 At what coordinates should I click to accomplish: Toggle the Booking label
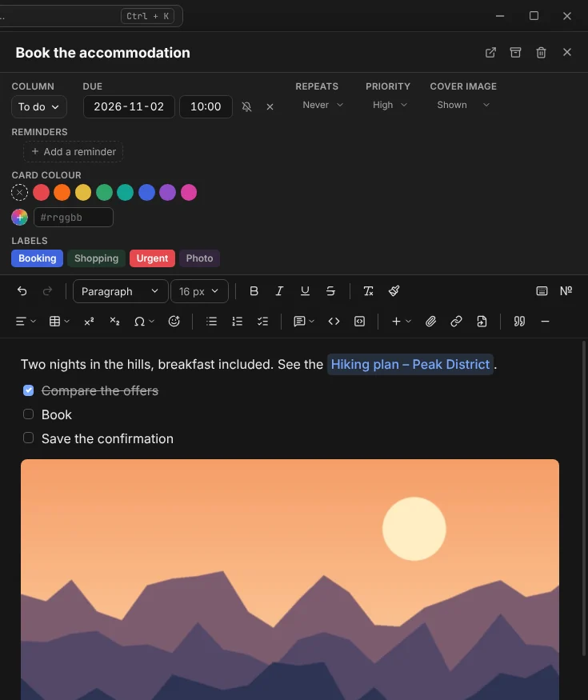tap(37, 258)
